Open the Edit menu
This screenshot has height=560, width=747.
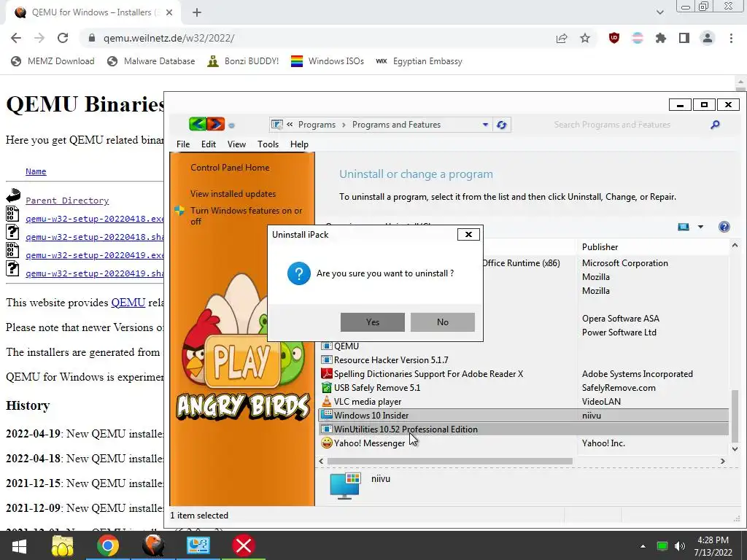point(208,144)
